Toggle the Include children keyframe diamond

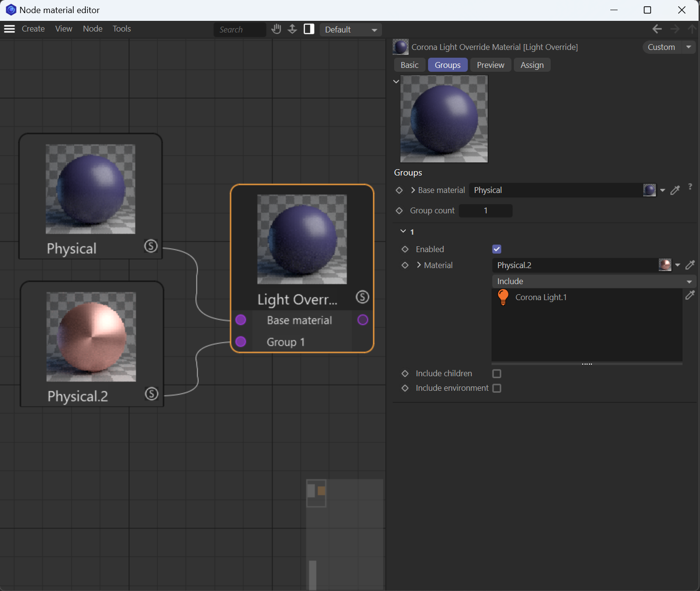(405, 373)
